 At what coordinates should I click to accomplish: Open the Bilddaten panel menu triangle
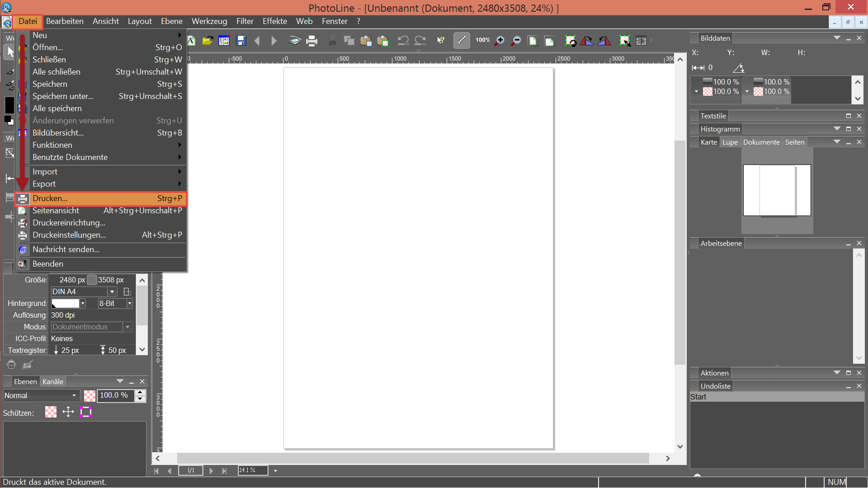tap(837, 38)
